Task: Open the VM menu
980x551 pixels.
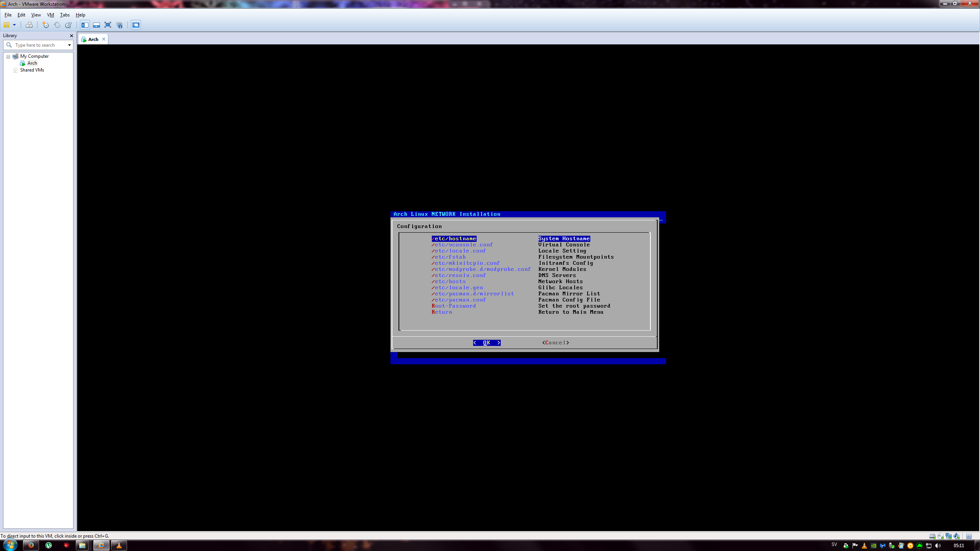Action: click(50, 15)
